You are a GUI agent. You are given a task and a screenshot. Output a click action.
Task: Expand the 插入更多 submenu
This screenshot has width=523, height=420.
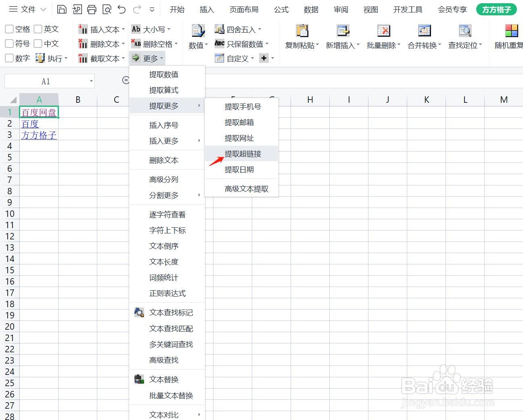click(x=167, y=141)
